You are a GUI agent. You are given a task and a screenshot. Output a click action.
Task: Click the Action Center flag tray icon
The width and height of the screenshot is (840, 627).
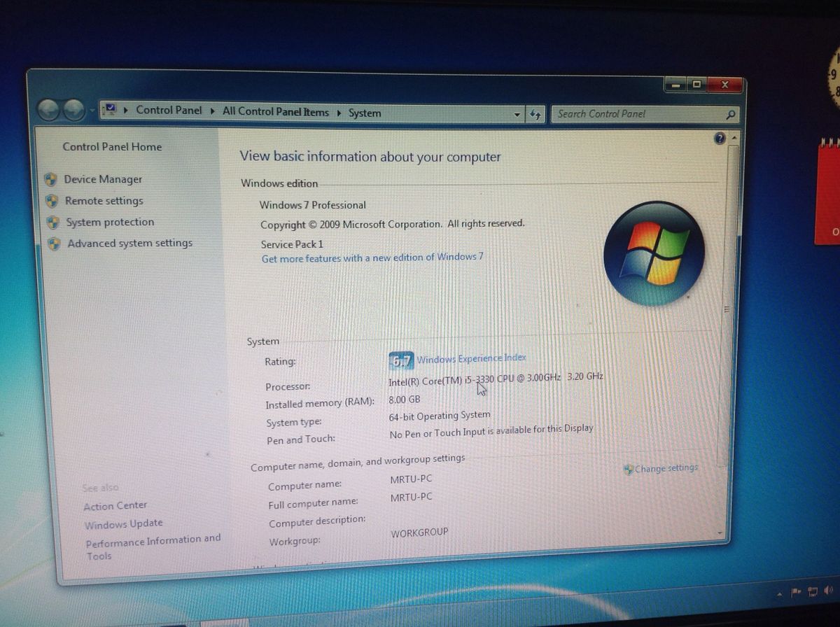[796, 593]
